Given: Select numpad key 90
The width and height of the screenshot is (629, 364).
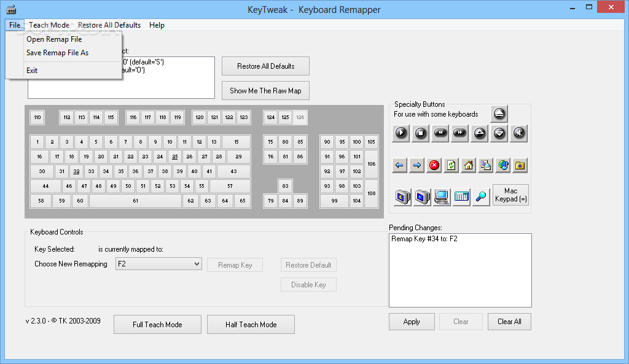Looking at the screenshot, I should (x=327, y=142).
